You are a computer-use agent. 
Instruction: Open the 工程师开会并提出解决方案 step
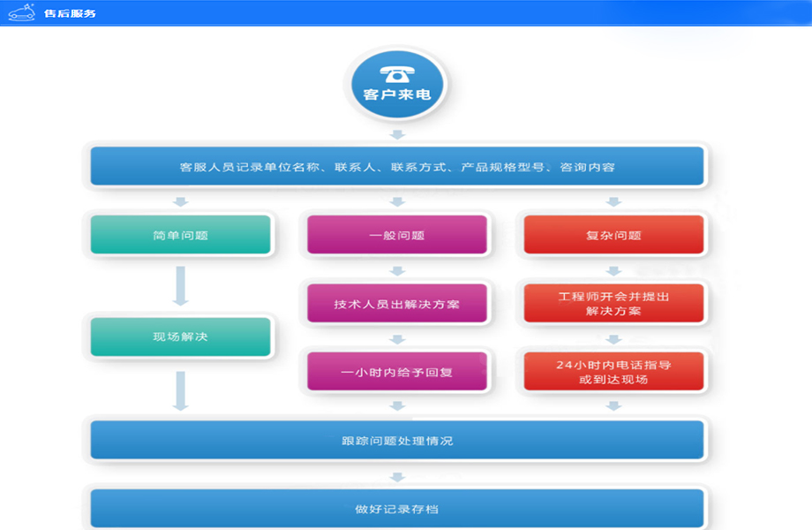coord(613,304)
